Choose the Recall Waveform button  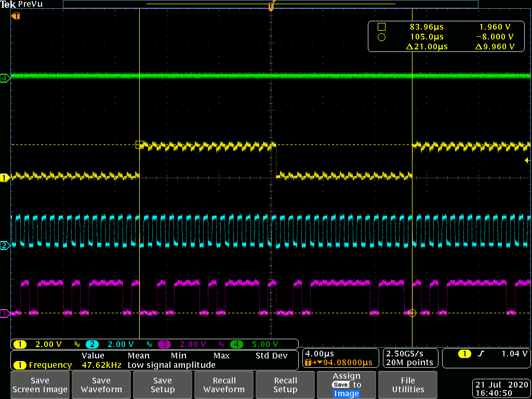click(224, 385)
